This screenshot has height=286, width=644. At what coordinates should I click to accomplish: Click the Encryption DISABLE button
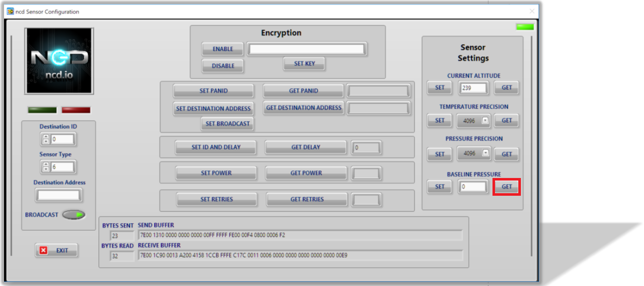[223, 66]
